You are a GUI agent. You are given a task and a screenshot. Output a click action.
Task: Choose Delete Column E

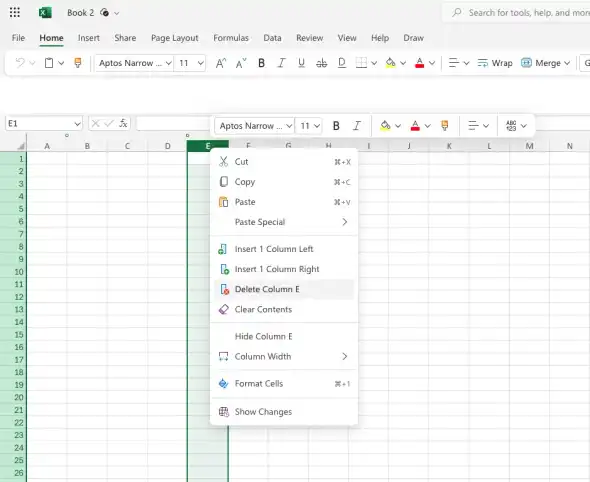tap(284, 289)
